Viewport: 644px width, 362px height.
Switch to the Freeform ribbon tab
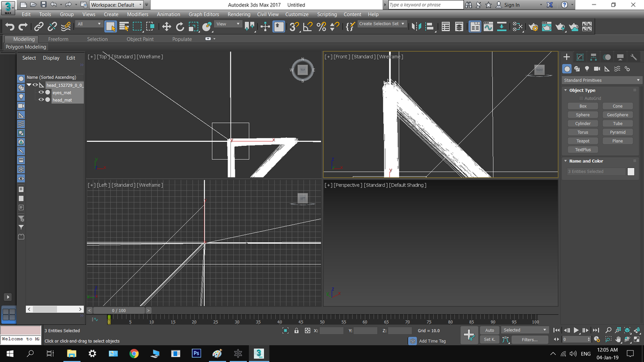58,39
